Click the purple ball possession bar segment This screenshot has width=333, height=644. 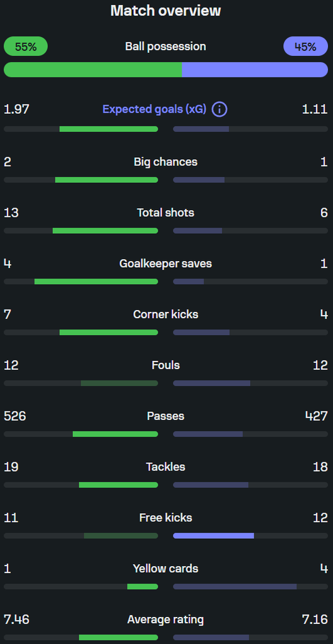[x=255, y=70]
